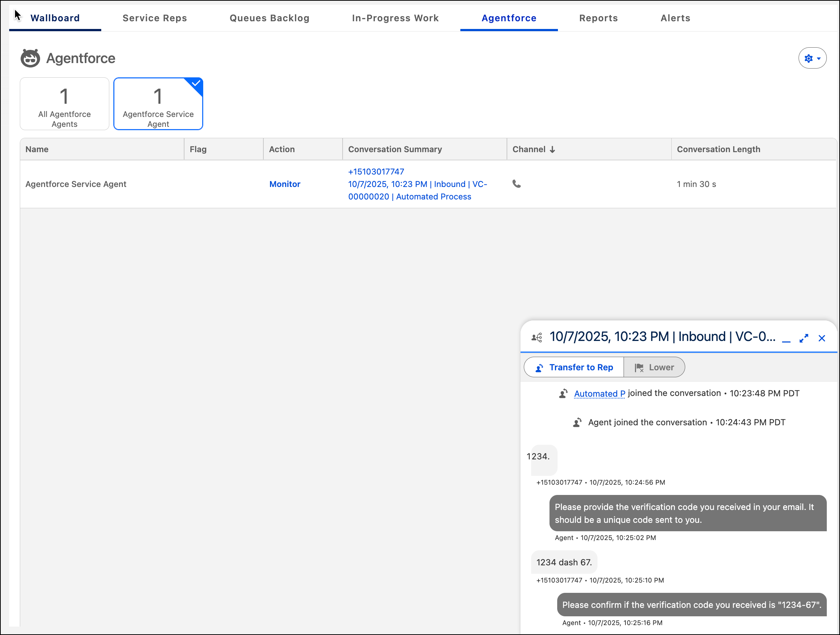Select the 'Please confirm if the verification code' message
Screen dimensions: 840x635
tap(691, 605)
